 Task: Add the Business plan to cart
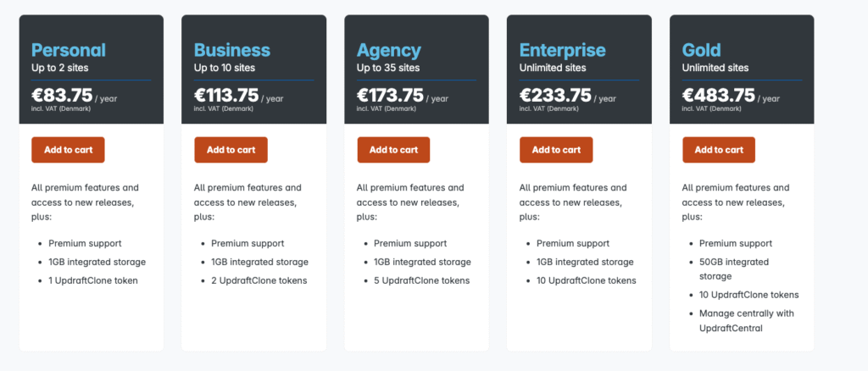[x=231, y=150]
